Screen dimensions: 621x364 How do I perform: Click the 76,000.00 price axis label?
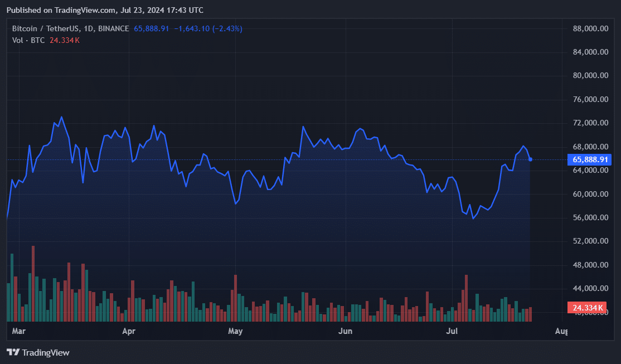[590, 99]
